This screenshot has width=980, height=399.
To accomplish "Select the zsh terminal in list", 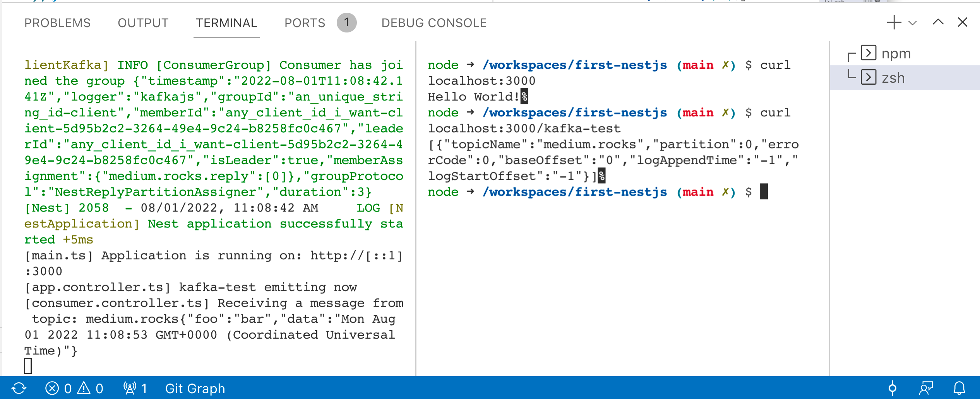I will pyautogui.click(x=905, y=78).
